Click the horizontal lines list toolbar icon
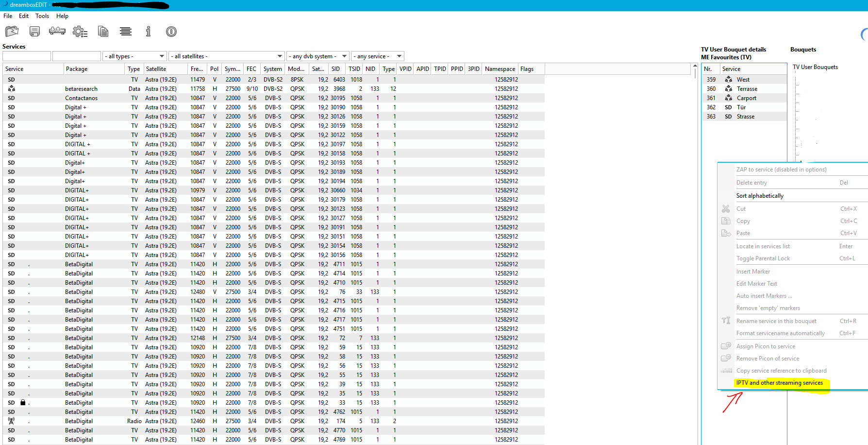The width and height of the screenshot is (868, 445). point(126,32)
